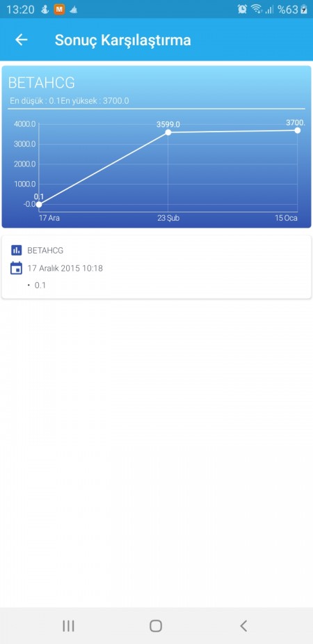Tap the BETAHCG chart title
Screen dimensions: 313x644
tap(42, 83)
